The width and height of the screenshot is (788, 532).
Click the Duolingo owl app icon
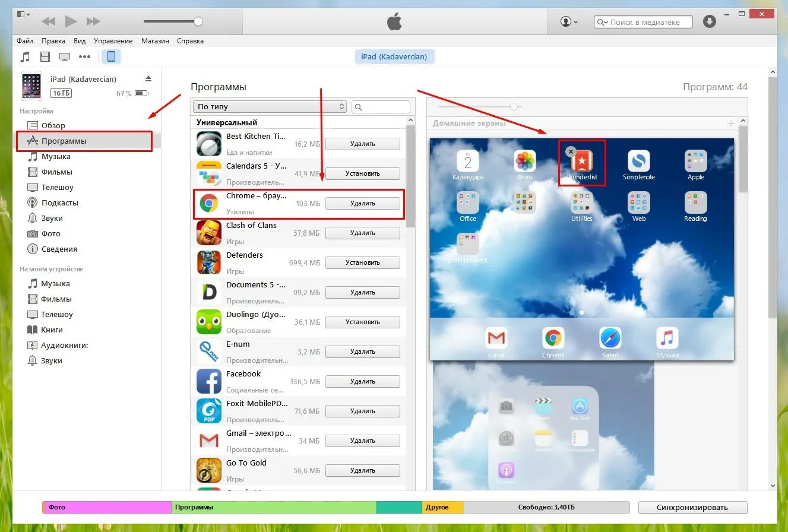[208, 322]
